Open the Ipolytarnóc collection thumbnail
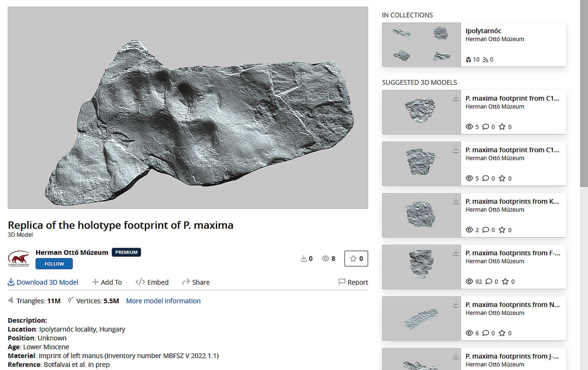This screenshot has height=370, width=588. click(x=421, y=45)
